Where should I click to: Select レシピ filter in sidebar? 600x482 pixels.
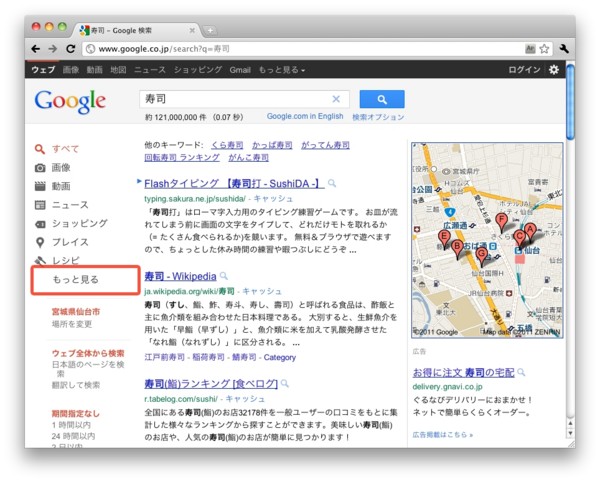click(x=57, y=261)
